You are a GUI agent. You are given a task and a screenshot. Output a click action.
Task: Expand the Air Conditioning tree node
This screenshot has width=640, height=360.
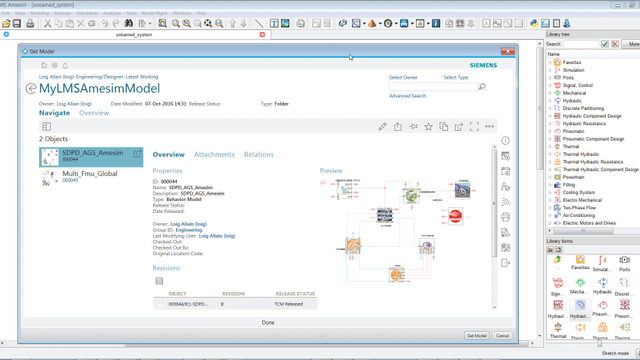(550, 216)
